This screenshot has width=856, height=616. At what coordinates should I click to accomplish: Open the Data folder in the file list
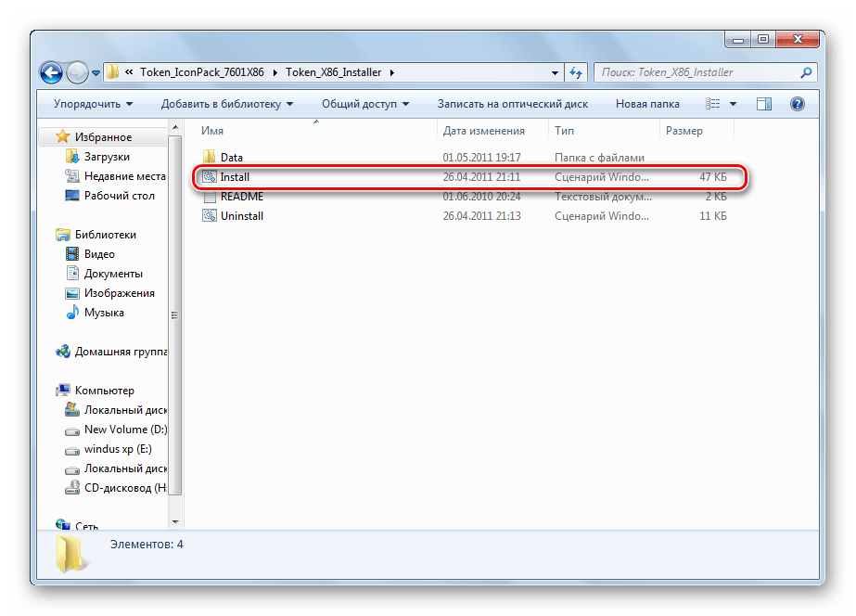(x=231, y=158)
